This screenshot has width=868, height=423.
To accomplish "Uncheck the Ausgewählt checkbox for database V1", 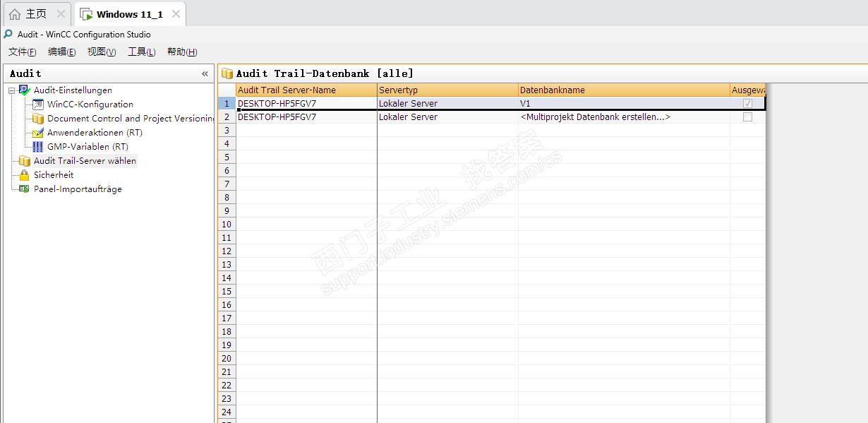I will click(x=747, y=103).
